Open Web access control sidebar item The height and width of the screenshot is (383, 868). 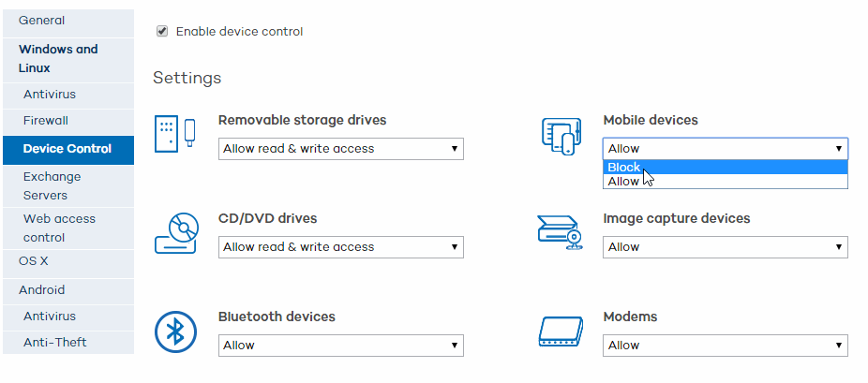point(59,228)
